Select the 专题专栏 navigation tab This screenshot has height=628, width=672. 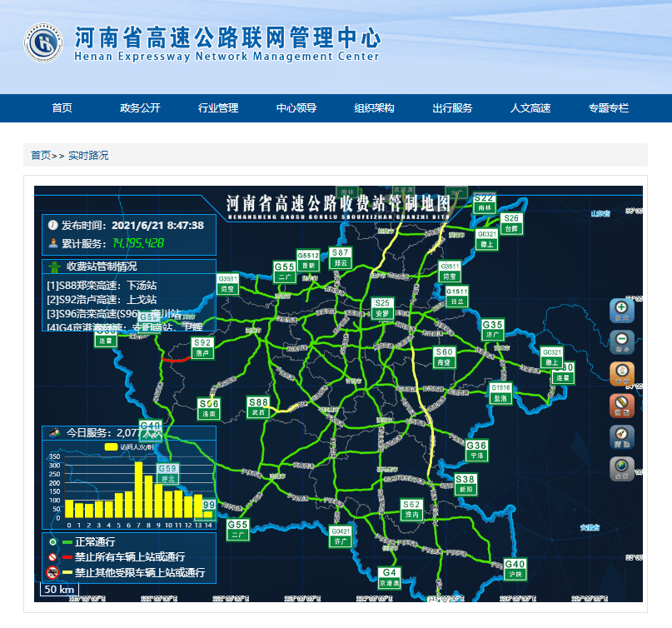[609, 107]
